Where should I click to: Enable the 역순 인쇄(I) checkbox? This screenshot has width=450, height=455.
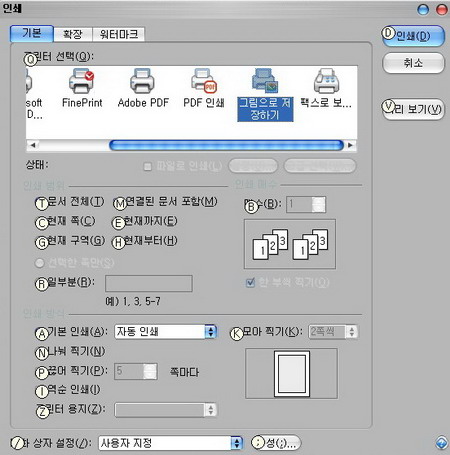[42, 391]
